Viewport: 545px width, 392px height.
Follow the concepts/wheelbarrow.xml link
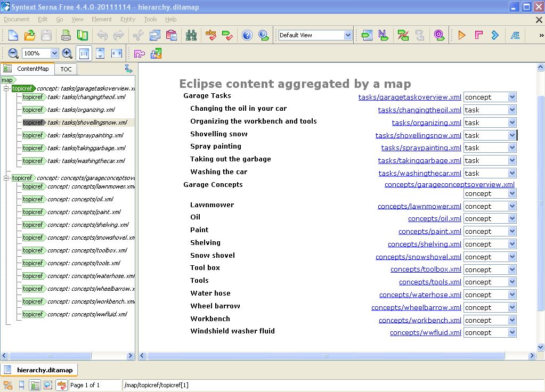click(416, 307)
